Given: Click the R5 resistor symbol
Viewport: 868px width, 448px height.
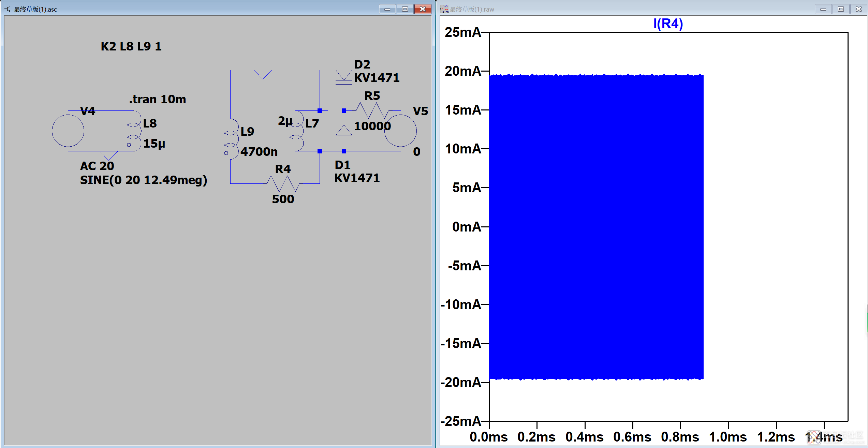Looking at the screenshot, I should 372,110.
